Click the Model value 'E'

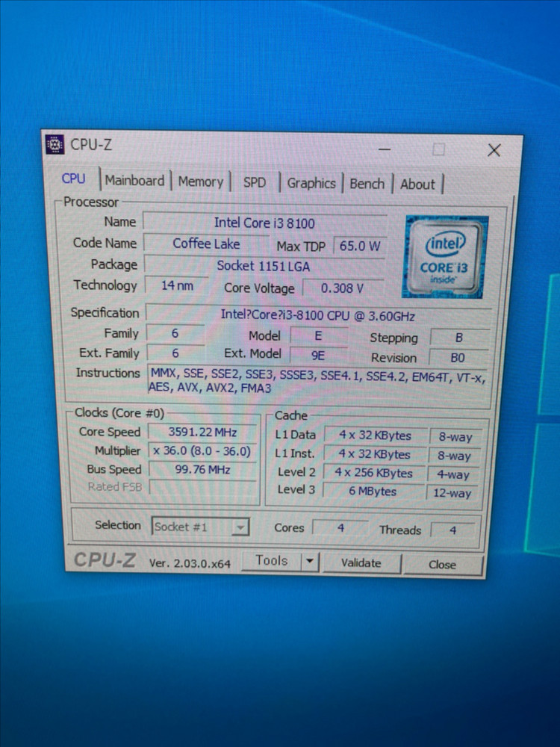pos(318,336)
